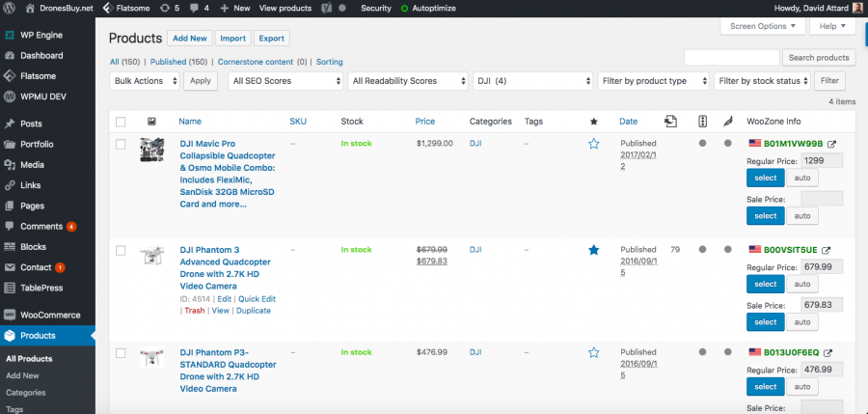View the 5 pending updates
868x414 pixels.
pos(169,9)
